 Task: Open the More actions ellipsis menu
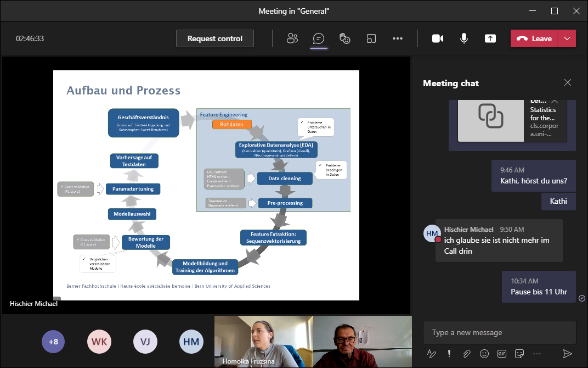point(398,38)
